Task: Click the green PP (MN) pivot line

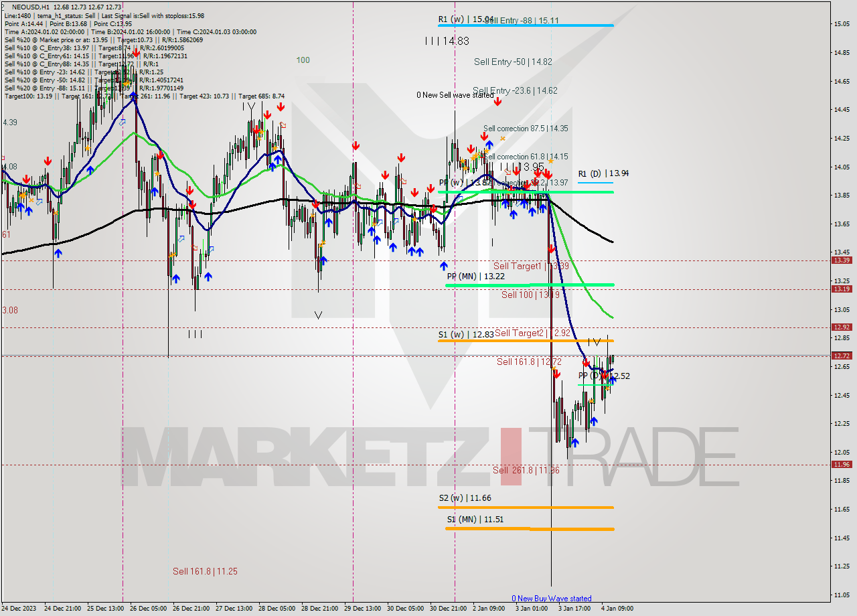Action: pyautogui.click(x=530, y=285)
